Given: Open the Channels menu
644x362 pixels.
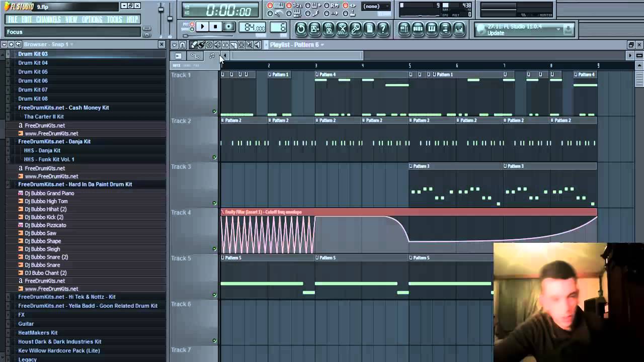Looking at the screenshot, I should pos(48,20).
